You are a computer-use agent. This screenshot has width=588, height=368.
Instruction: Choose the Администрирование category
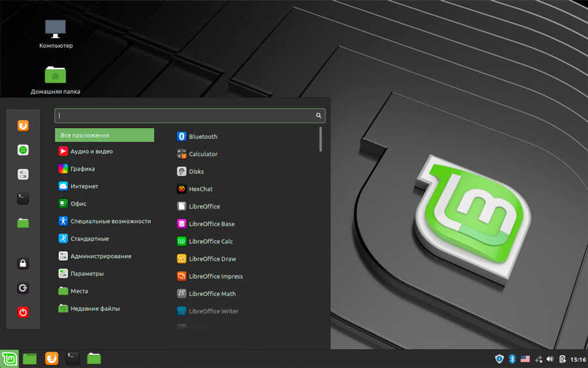click(101, 256)
